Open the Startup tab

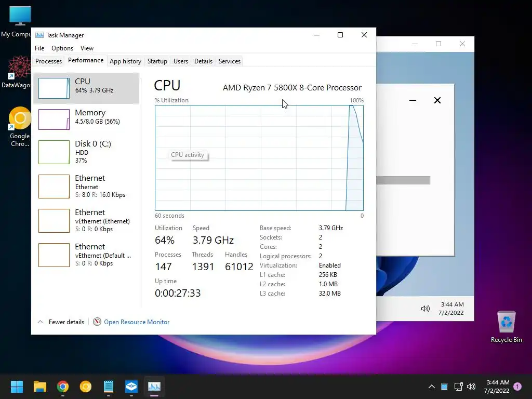click(157, 61)
